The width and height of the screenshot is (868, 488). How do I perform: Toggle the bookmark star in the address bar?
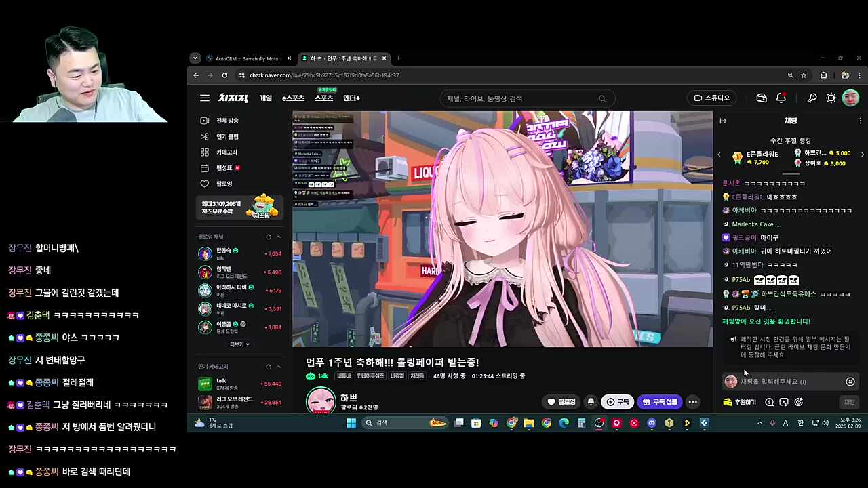804,75
